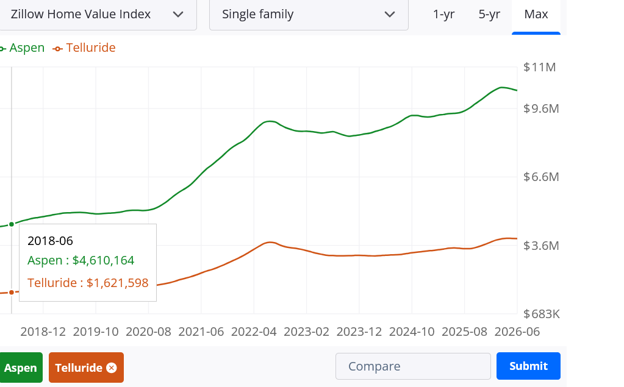Focus the Compare input field

413,366
